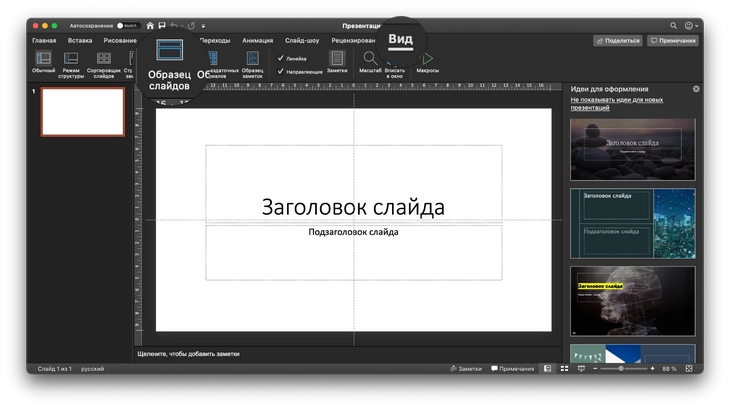The image size is (730, 409).
Task: Open Macros (Макросы)
Action: (427, 62)
